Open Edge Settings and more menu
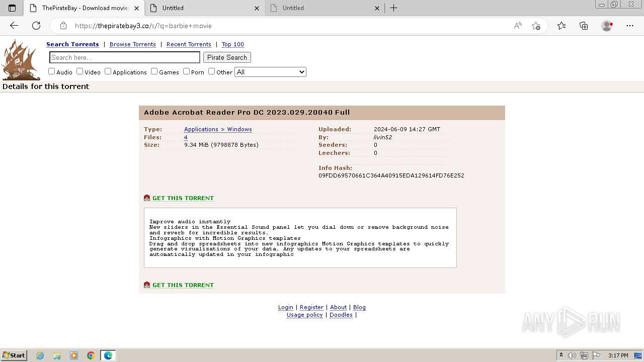 [x=630, y=26]
